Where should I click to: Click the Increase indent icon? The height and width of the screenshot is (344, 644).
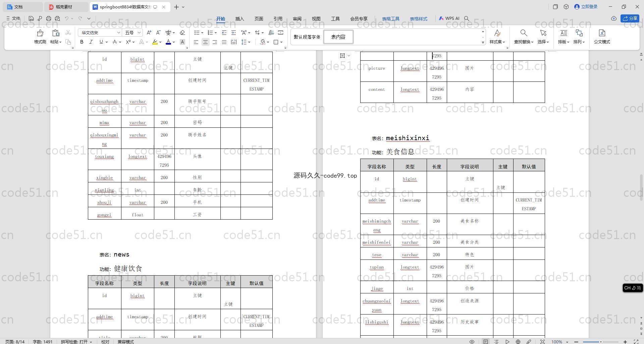pos(233,33)
